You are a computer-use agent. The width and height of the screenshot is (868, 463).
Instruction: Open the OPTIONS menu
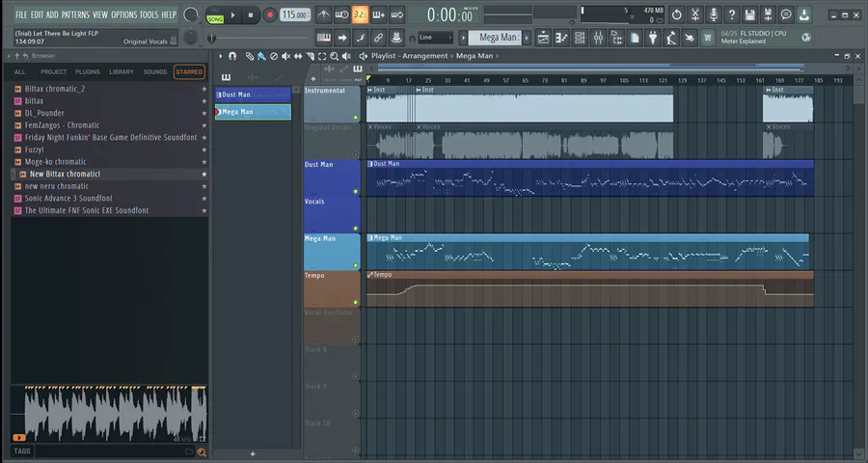tap(124, 14)
